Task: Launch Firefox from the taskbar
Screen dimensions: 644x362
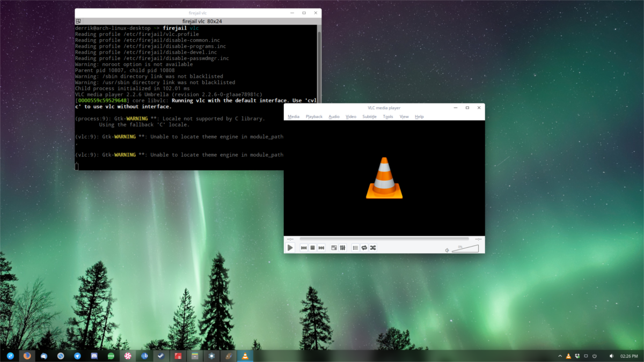Action: click(27, 356)
